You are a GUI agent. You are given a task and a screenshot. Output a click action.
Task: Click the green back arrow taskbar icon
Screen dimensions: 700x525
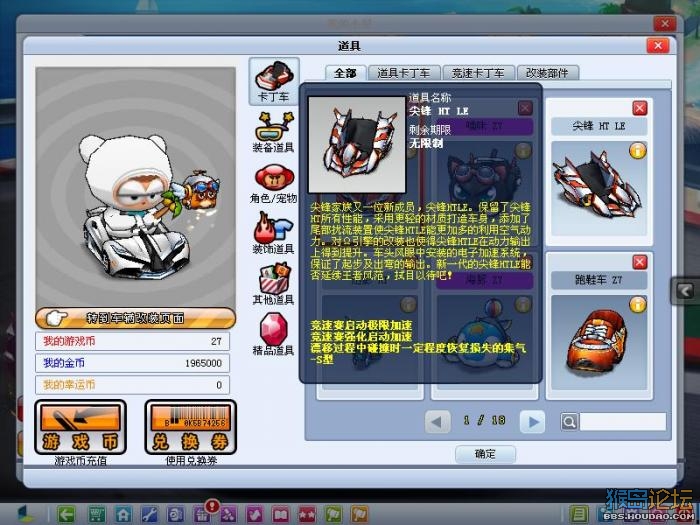pyautogui.click(x=67, y=515)
